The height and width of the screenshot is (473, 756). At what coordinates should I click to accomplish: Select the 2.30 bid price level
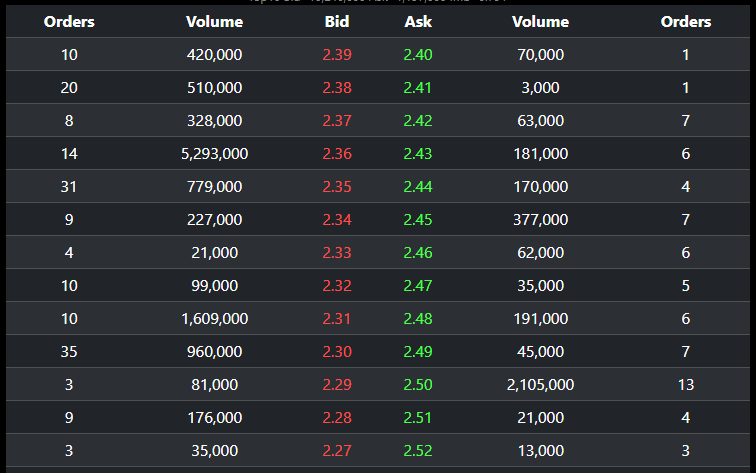coord(337,351)
